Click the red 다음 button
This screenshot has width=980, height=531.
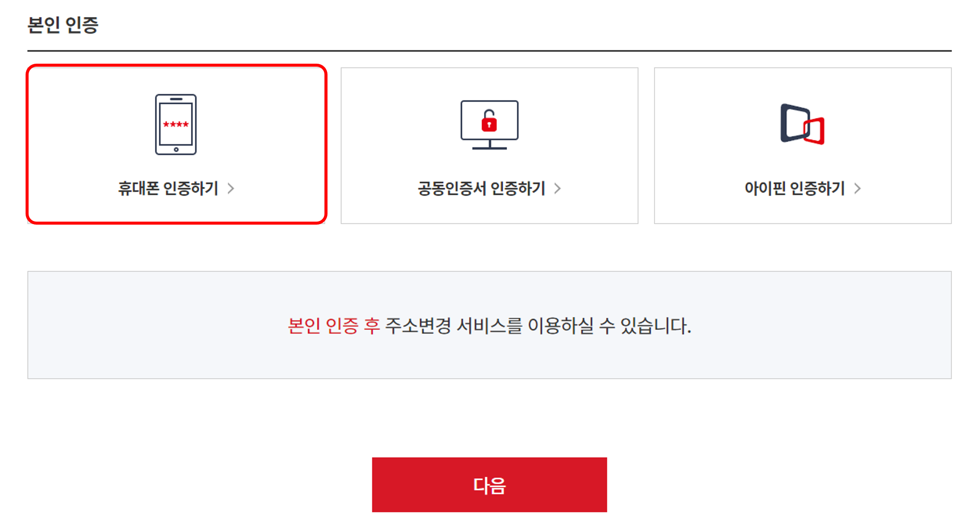(x=489, y=485)
